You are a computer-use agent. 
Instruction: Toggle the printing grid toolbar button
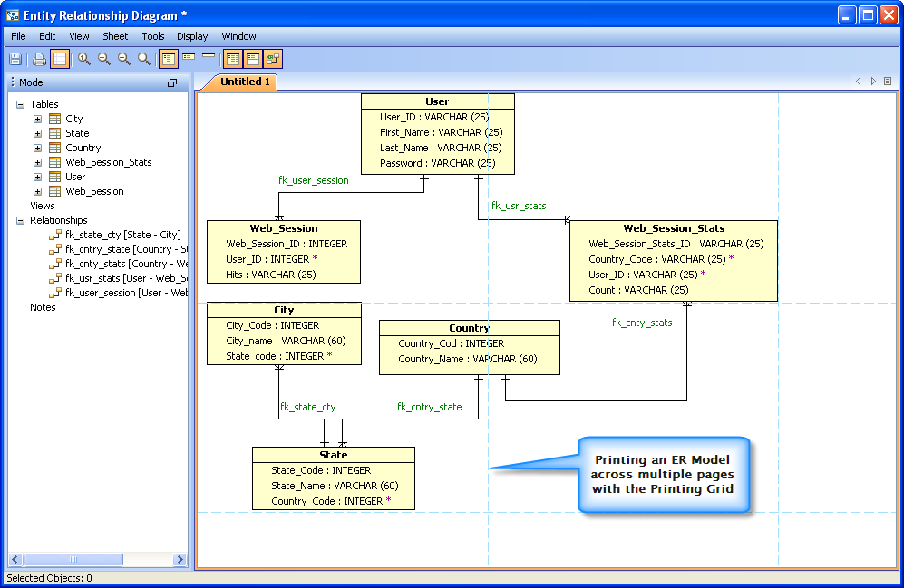coord(59,59)
